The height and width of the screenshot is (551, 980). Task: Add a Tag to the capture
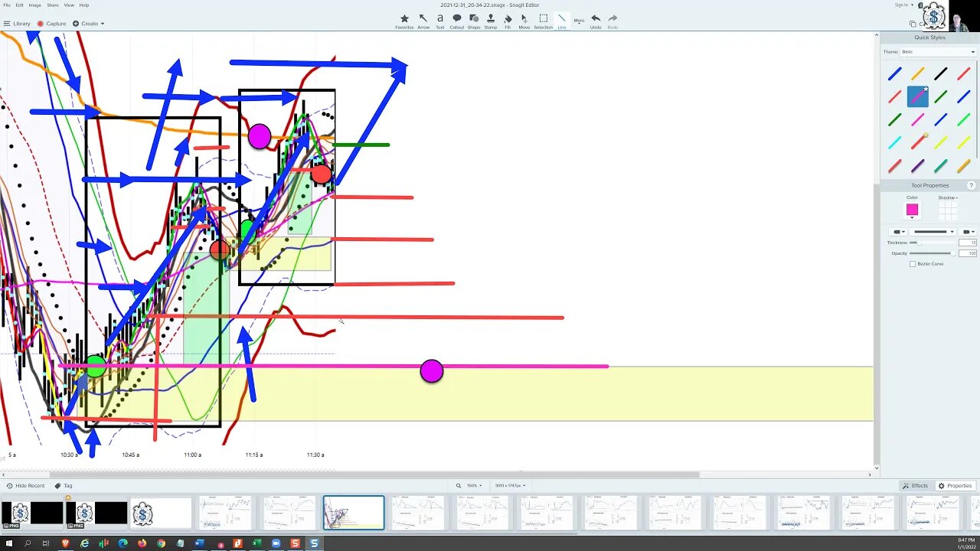pos(64,486)
